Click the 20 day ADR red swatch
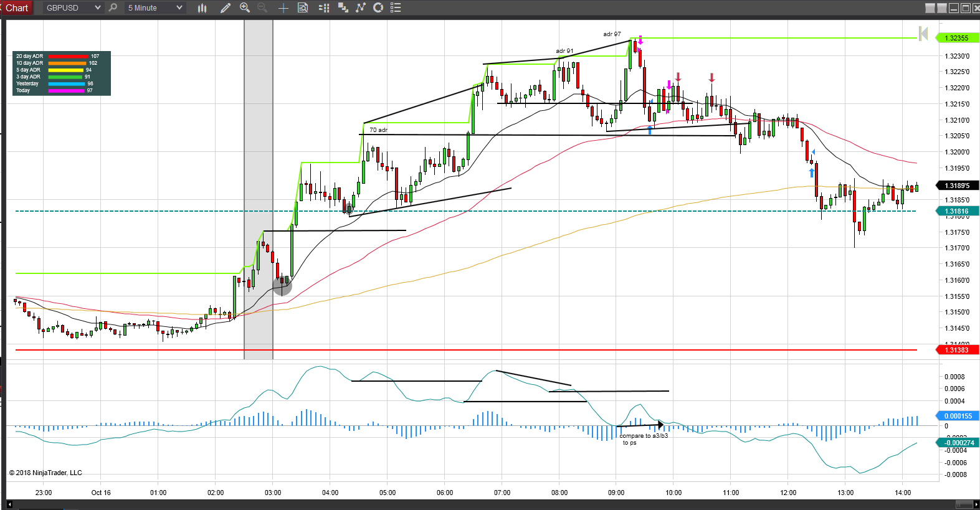 coord(68,56)
